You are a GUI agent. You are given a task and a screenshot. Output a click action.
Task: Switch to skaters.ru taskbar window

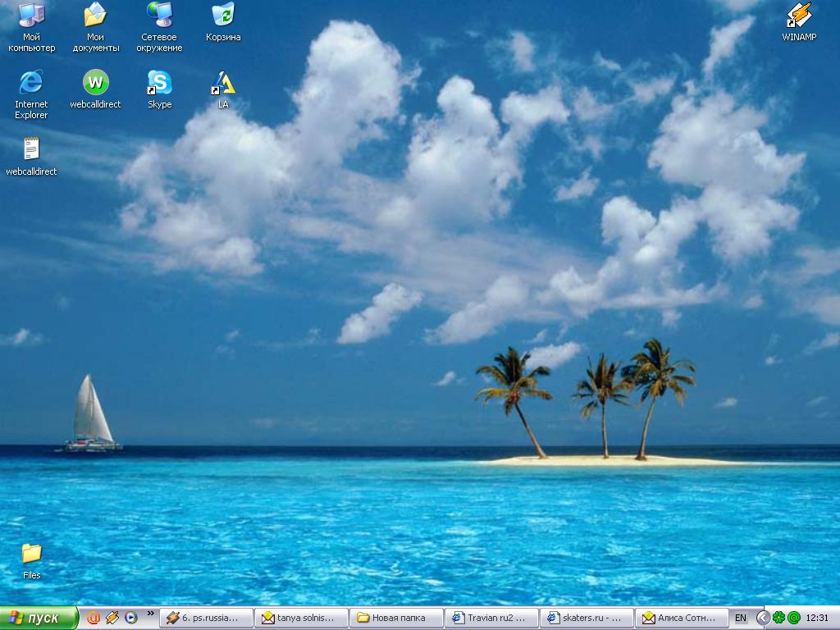pos(587,619)
